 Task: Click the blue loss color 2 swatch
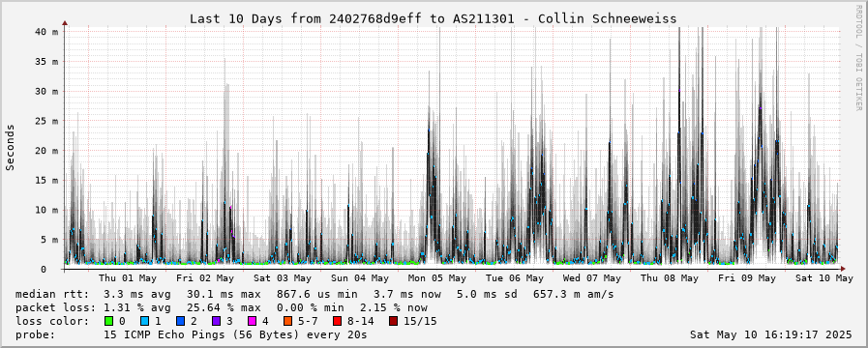[x=180, y=321]
